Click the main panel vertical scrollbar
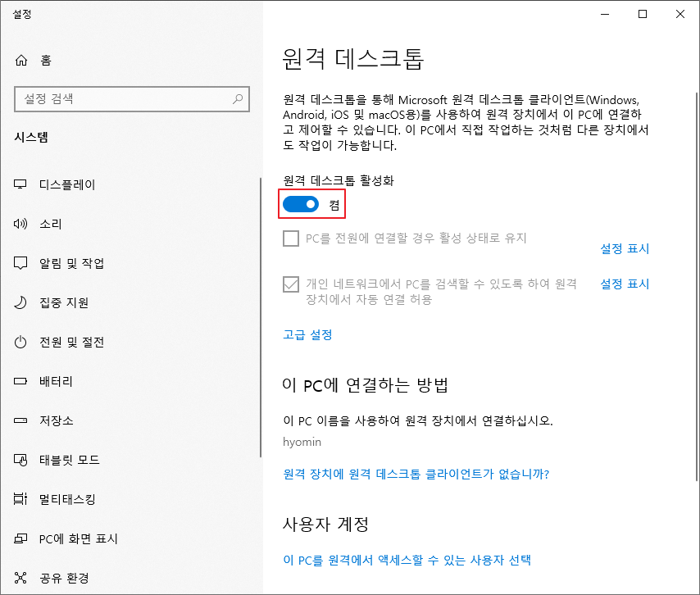Screen dimensions: 700x595 [x=696, y=286]
